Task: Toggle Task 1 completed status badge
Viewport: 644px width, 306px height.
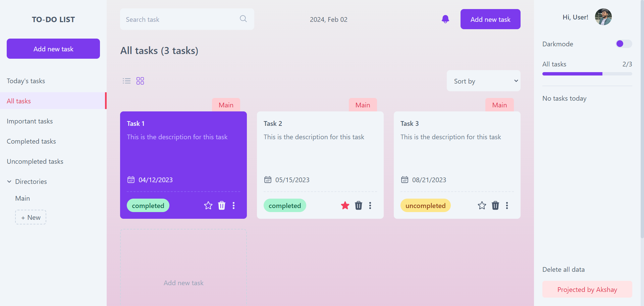Action: [148, 206]
